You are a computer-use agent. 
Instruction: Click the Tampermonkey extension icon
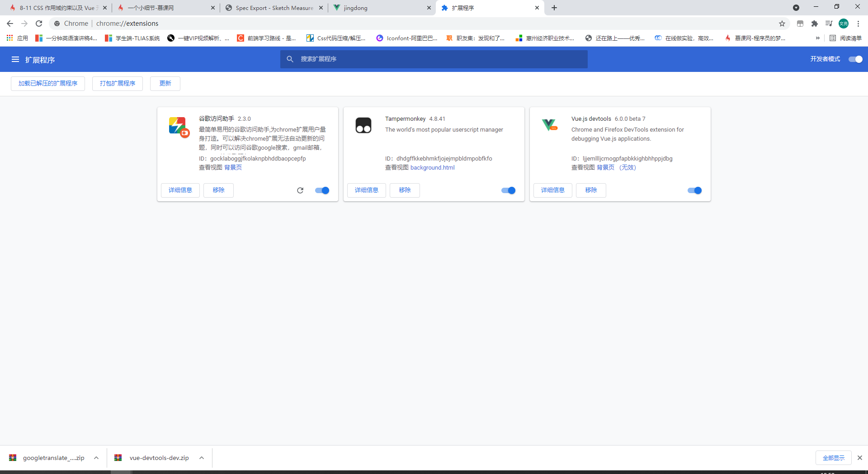pyautogui.click(x=363, y=125)
